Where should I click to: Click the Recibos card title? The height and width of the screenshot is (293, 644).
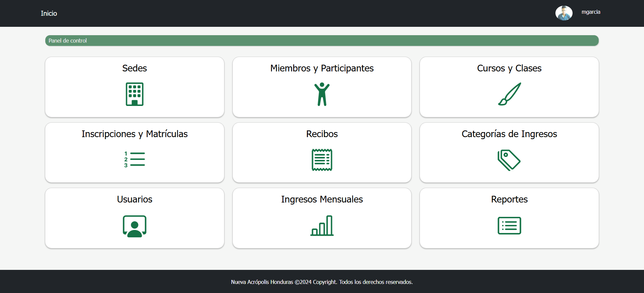[x=322, y=134]
